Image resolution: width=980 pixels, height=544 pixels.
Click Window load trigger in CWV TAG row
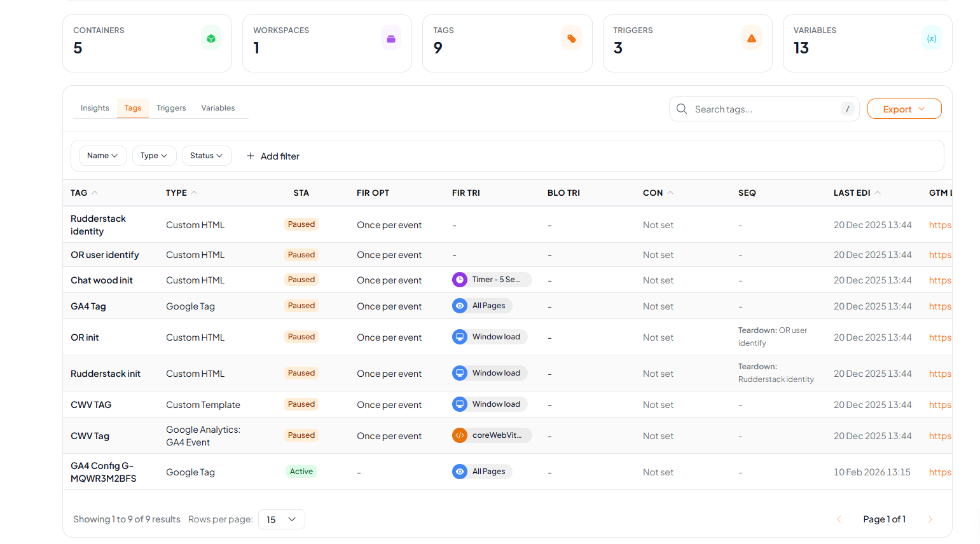click(x=489, y=404)
